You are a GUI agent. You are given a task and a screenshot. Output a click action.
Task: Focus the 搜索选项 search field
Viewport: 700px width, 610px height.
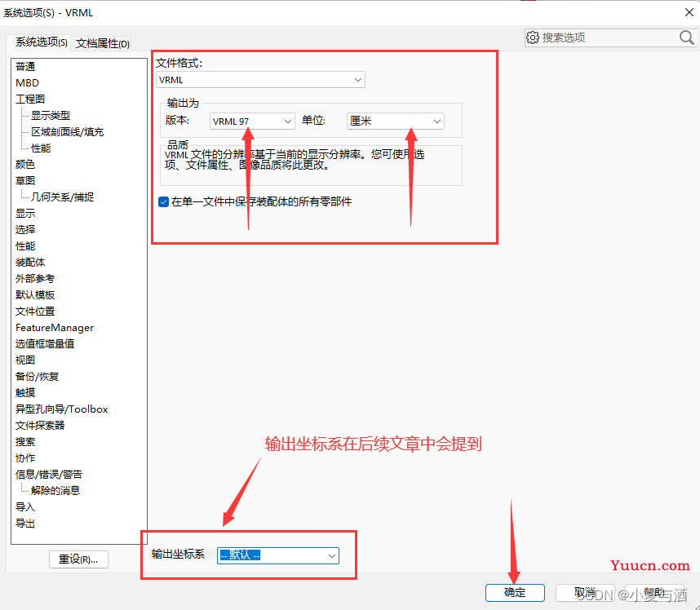click(609, 38)
